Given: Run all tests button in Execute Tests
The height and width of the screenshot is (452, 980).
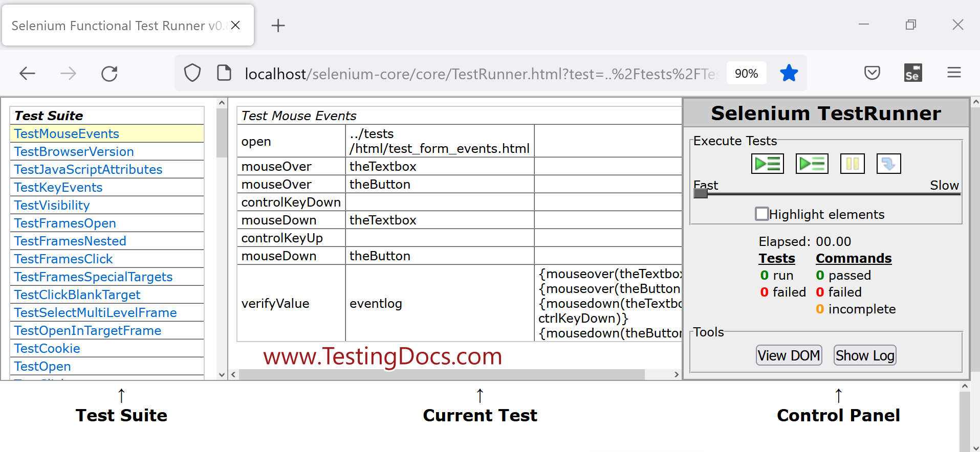Looking at the screenshot, I should coord(767,164).
